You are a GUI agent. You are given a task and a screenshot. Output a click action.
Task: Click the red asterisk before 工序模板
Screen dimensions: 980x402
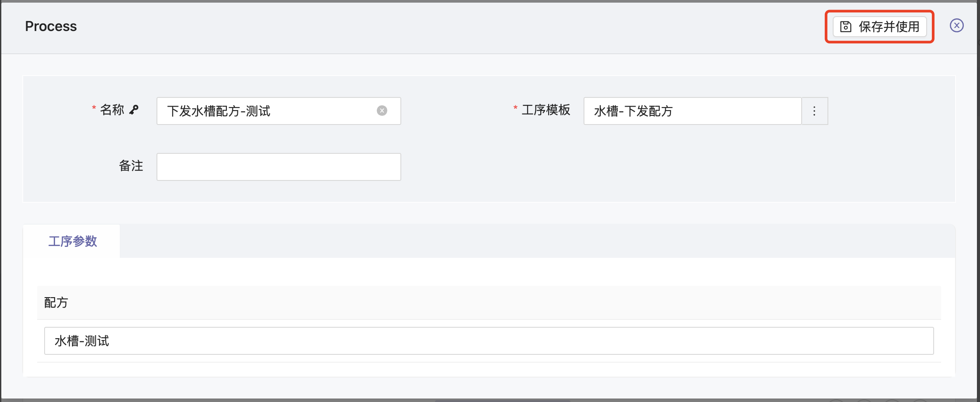(x=515, y=108)
